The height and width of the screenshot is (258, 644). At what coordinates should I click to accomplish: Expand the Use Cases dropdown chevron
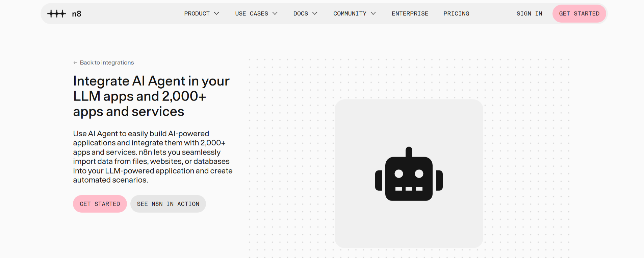click(275, 14)
